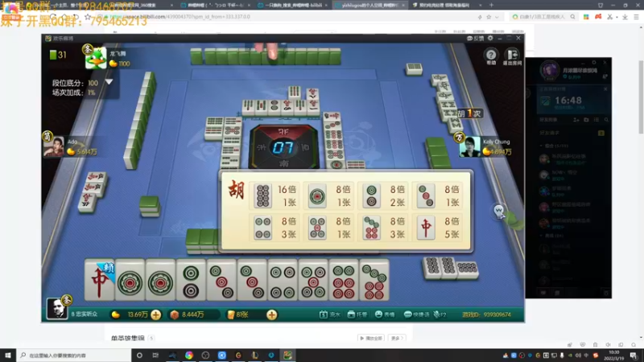Click the 16:48 timer in chat window
Image resolution: width=644 pixels, height=362 pixels.
click(568, 101)
